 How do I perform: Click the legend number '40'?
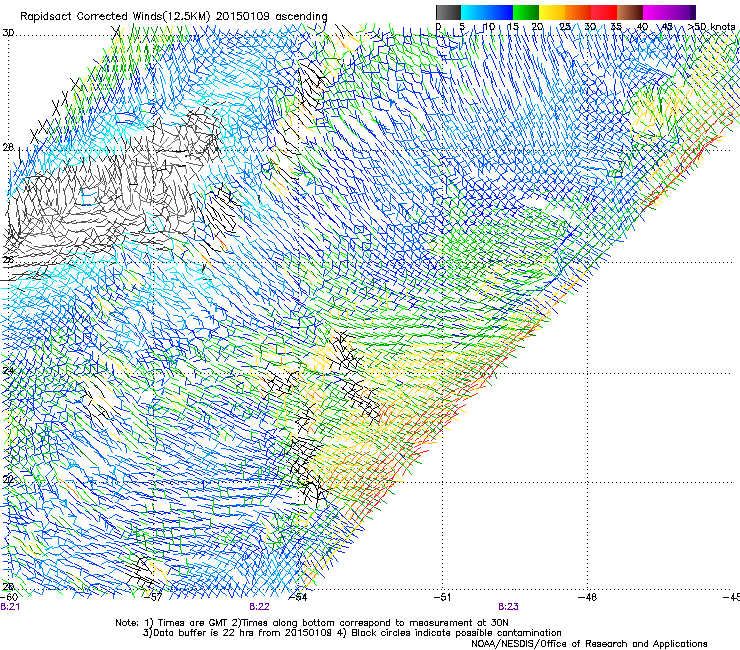642,26
